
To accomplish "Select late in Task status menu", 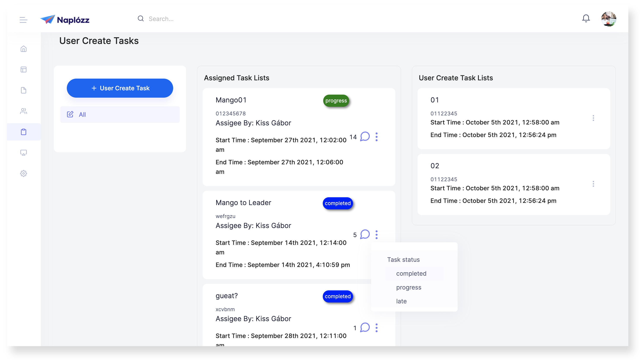I will click(x=401, y=301).
